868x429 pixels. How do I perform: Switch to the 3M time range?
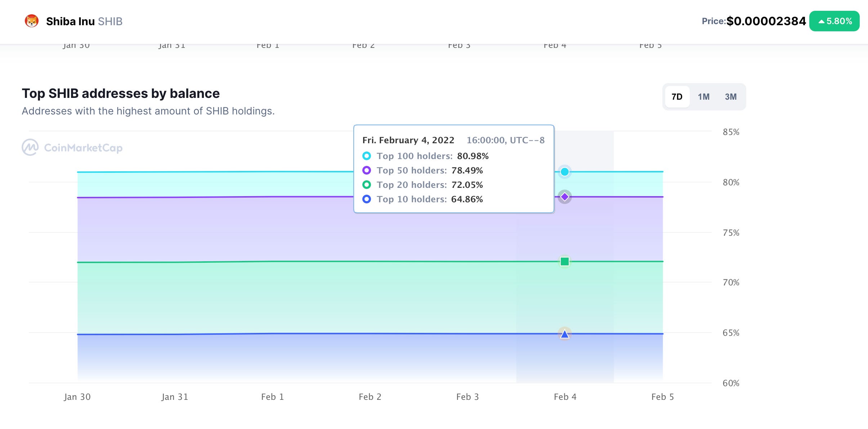click(730, 97)
